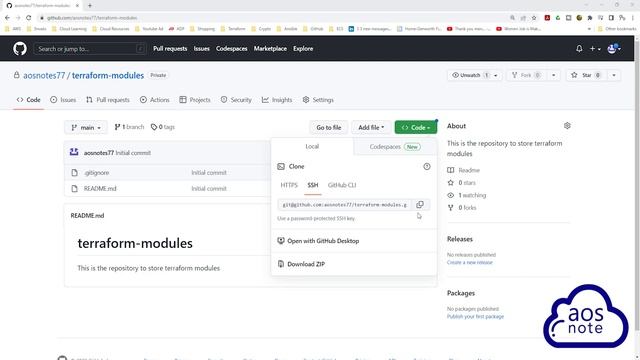Open the Issues repository tab
Screen dimensions: 640x360
coord(63,100)
